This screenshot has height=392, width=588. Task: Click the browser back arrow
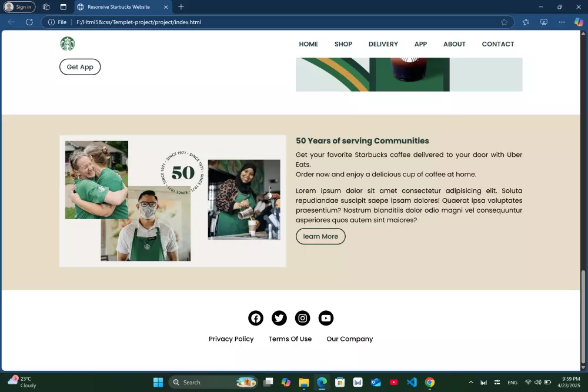pos(11,22)
